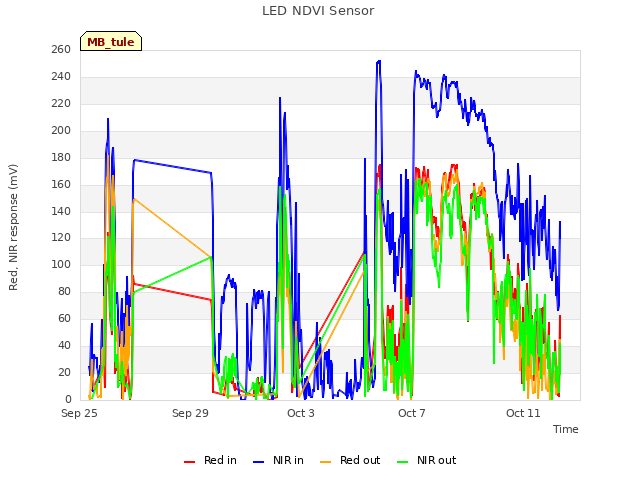The height and width of the screenshot is (480, 640).
Task: Click the green color swatch beside 'NIR out'
Action: [402, 462]
